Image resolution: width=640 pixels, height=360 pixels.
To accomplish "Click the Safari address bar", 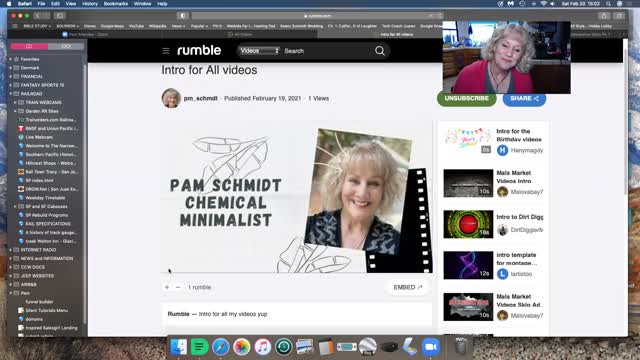I will click(x=317, y=16).
